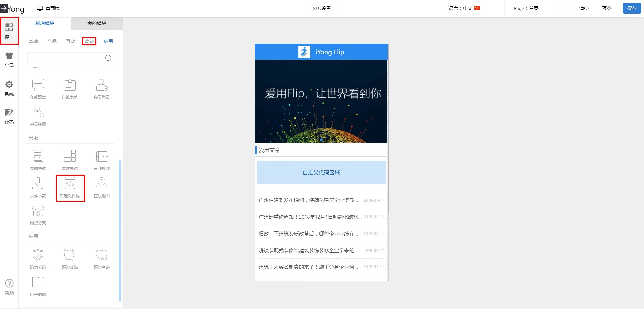Select the 文件下载 file download module
This screenshot has width=644, height=309.
point(38,188)
